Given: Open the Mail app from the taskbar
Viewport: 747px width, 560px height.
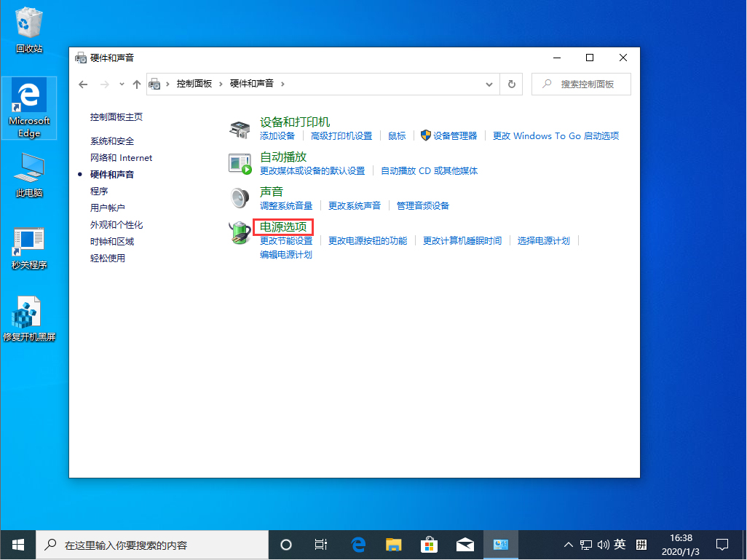Looking at the screenshot, I should click(x=465, y=545).
